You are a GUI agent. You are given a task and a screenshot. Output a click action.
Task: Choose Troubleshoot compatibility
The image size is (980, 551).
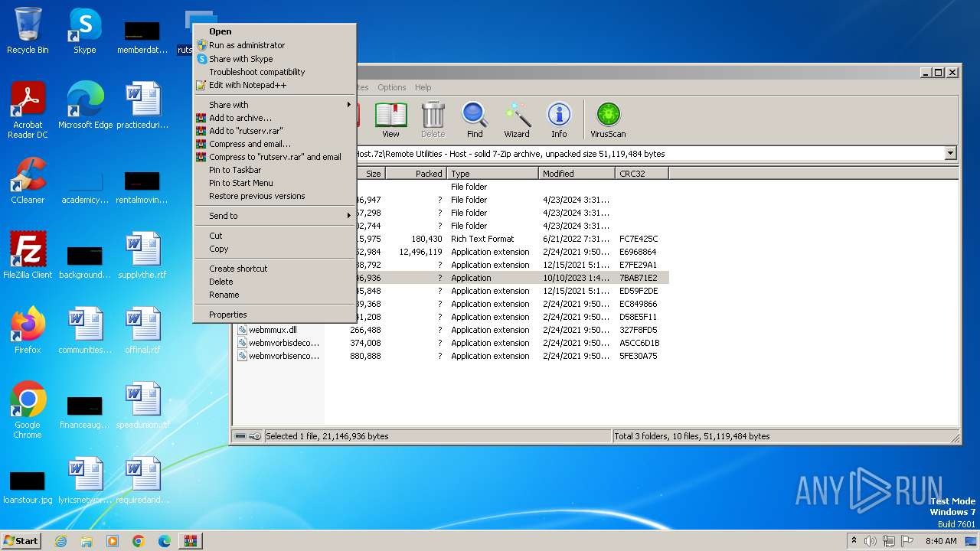(275, 72)
